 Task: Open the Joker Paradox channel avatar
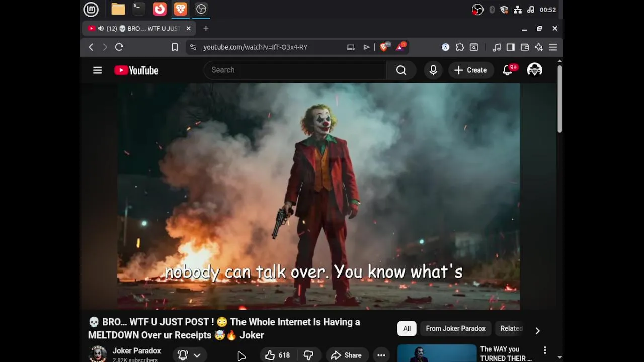pos(97,354)
